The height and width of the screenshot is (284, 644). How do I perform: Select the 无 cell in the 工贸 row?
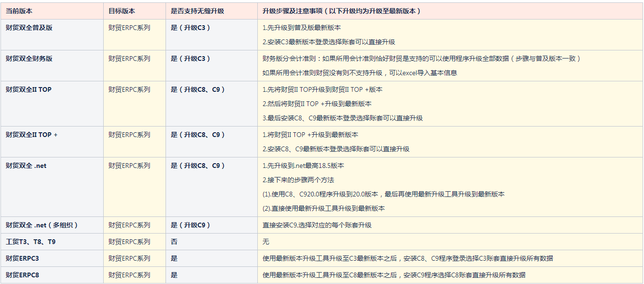coord(266,242)
